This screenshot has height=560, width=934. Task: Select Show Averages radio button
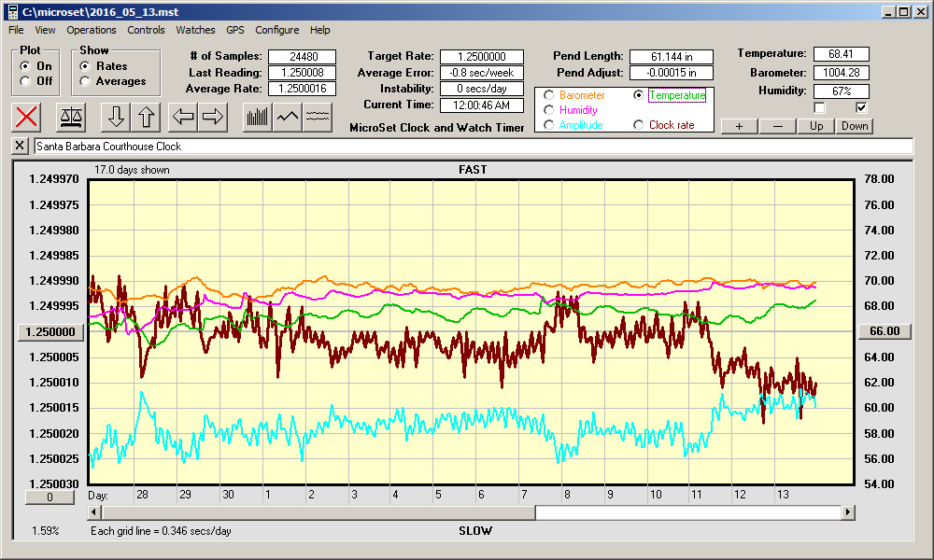[x=85, y=81]
